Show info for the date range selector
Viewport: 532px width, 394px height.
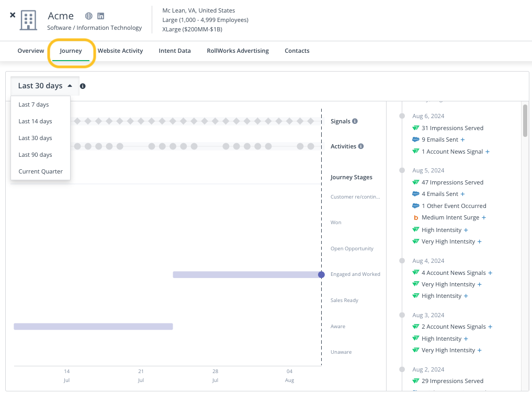[x=83, y=86]
